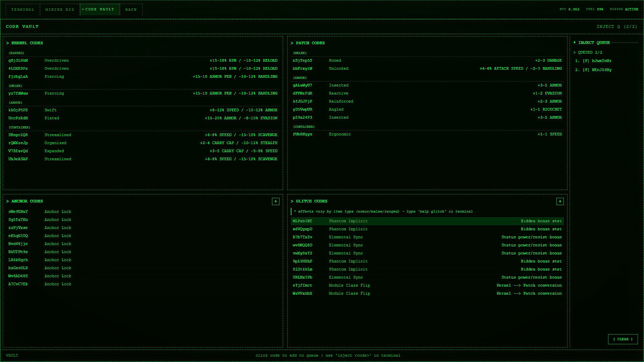Open the Mining Rig tab
The image size is (644, 362).
pyautogui.click(x=60, y=10)
